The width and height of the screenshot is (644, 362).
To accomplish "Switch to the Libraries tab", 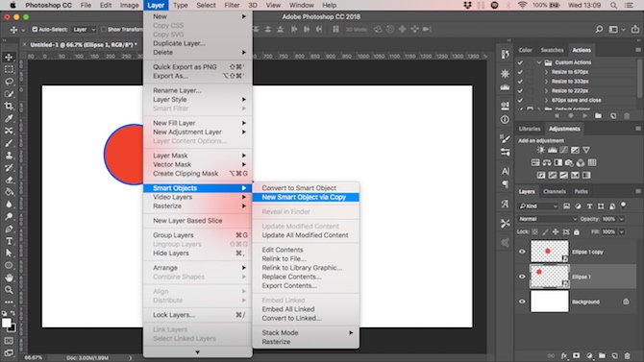I will [529, 129].
